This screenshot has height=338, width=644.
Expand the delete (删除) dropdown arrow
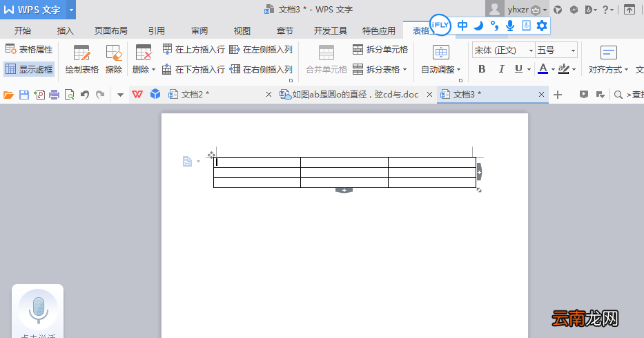[x=154, y=70]
